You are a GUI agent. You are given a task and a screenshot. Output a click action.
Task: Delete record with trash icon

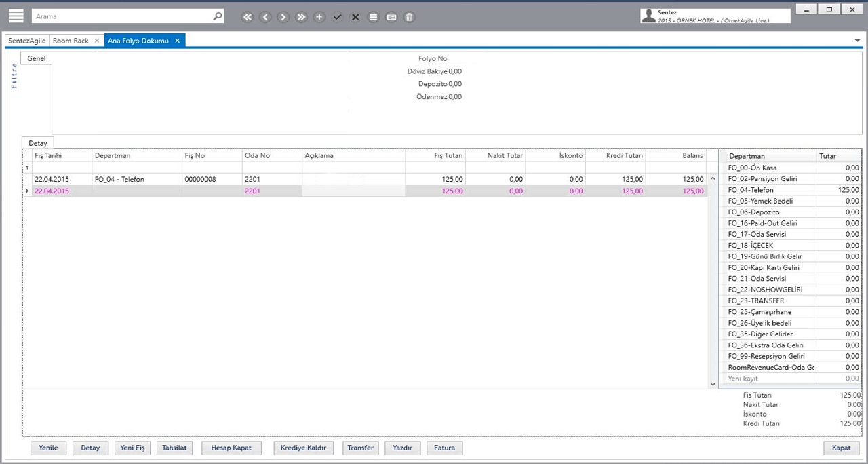410,17
